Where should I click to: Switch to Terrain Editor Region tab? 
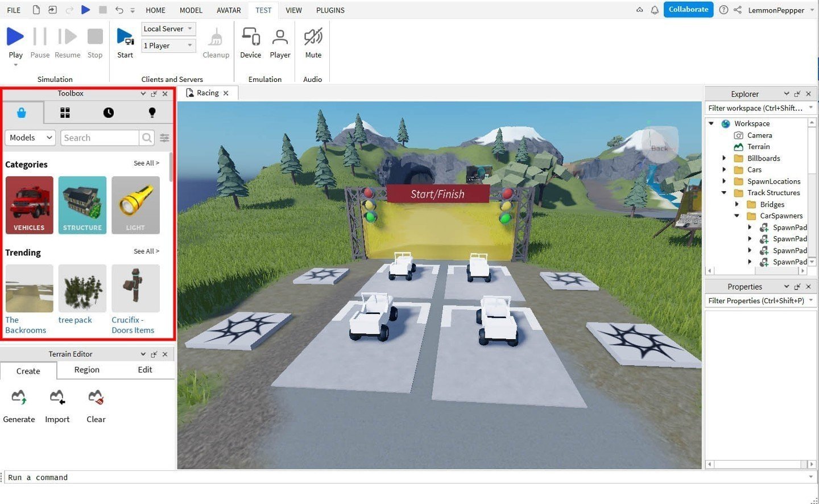[86, 370]
